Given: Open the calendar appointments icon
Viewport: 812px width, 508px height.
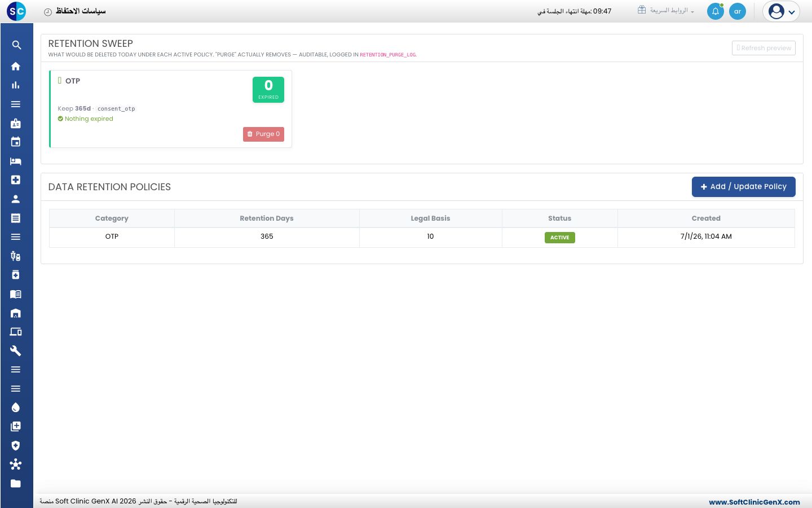Looking at the screenshot, I should [16, 142].
